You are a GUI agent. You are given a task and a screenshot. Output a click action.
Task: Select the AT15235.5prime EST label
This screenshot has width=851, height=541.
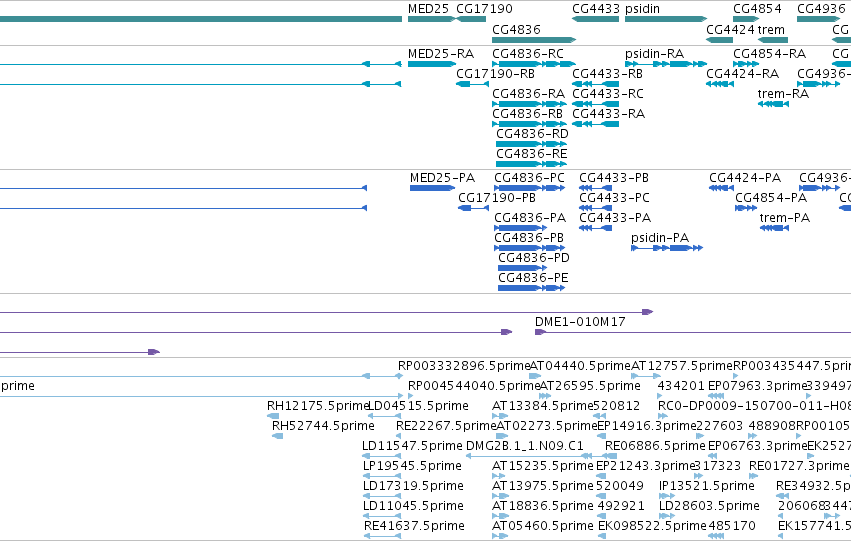point(543,467)
